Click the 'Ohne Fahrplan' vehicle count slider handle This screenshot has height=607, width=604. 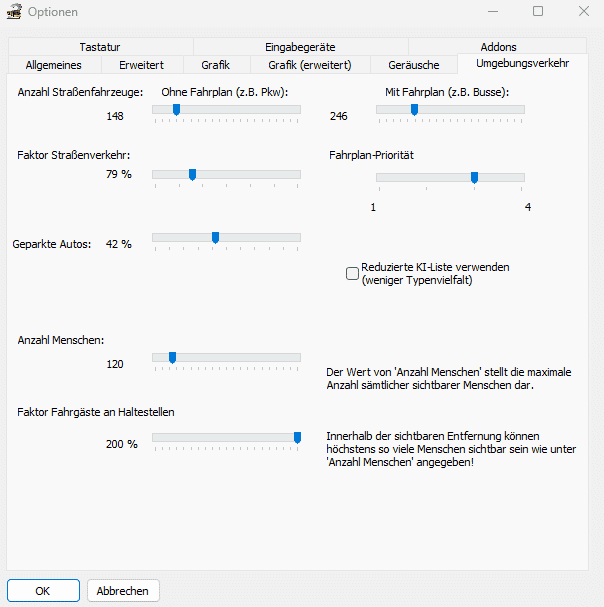(176, 110)
